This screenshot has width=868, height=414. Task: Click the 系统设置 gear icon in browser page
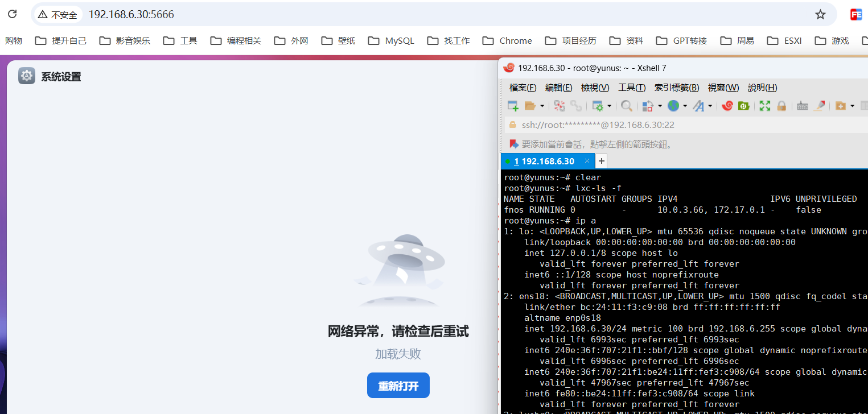(27, 76)
